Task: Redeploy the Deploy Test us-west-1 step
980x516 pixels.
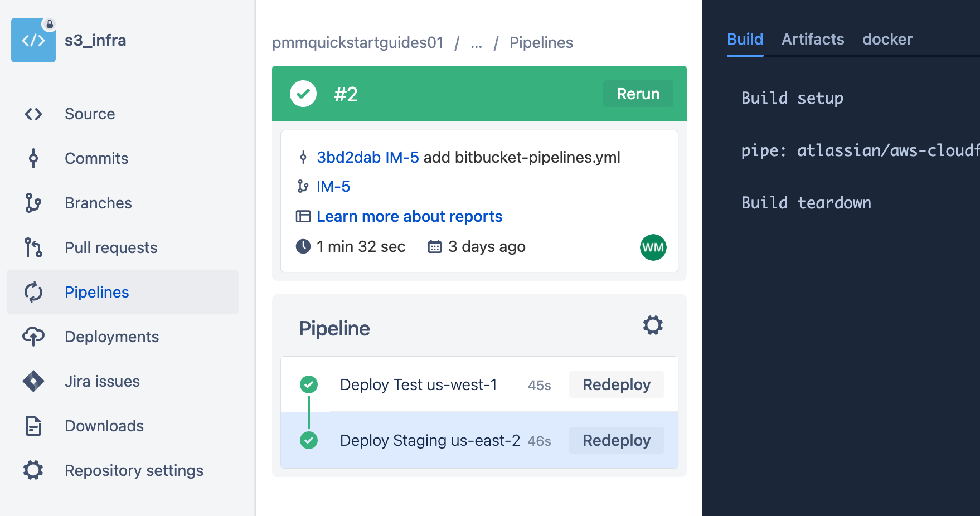Action: tap(616, 384)
